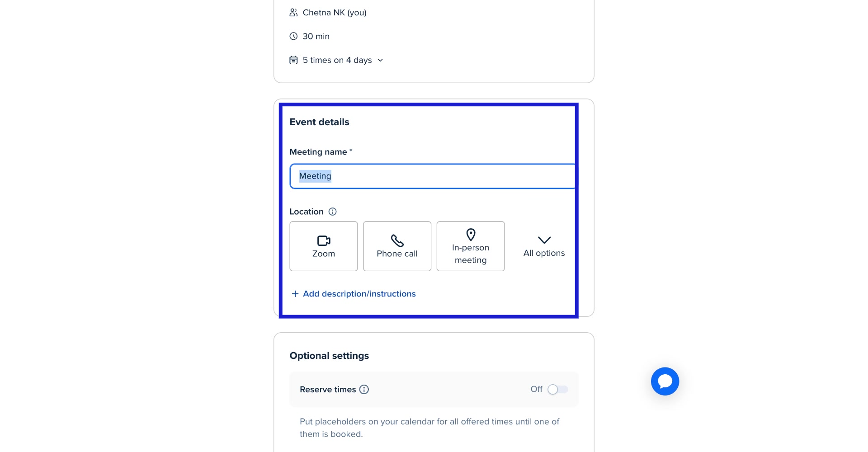The image size is (868, 452).
Task: Expand the chevron after 5 times on 4 days
Action: tap(380, 60)
